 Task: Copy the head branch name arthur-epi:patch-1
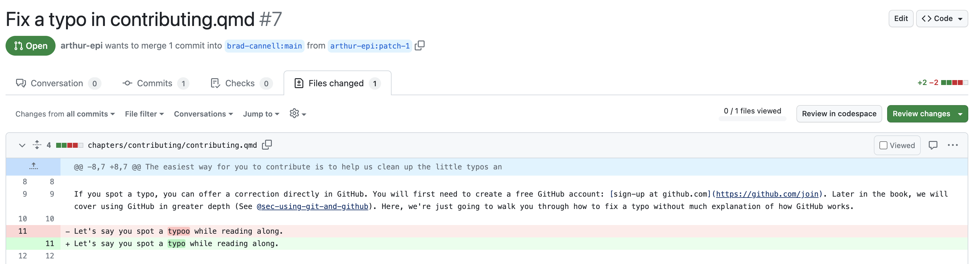coord(419,46)
